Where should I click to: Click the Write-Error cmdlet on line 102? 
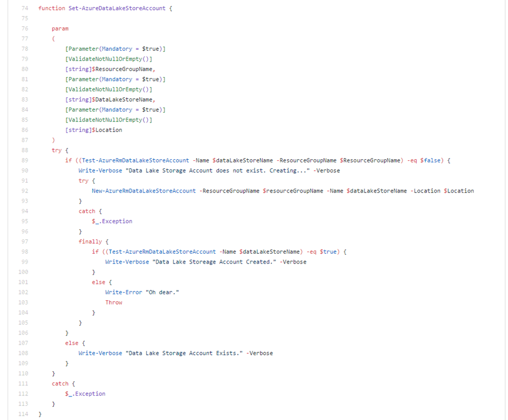pyautogui.click(x=124, y=292)
